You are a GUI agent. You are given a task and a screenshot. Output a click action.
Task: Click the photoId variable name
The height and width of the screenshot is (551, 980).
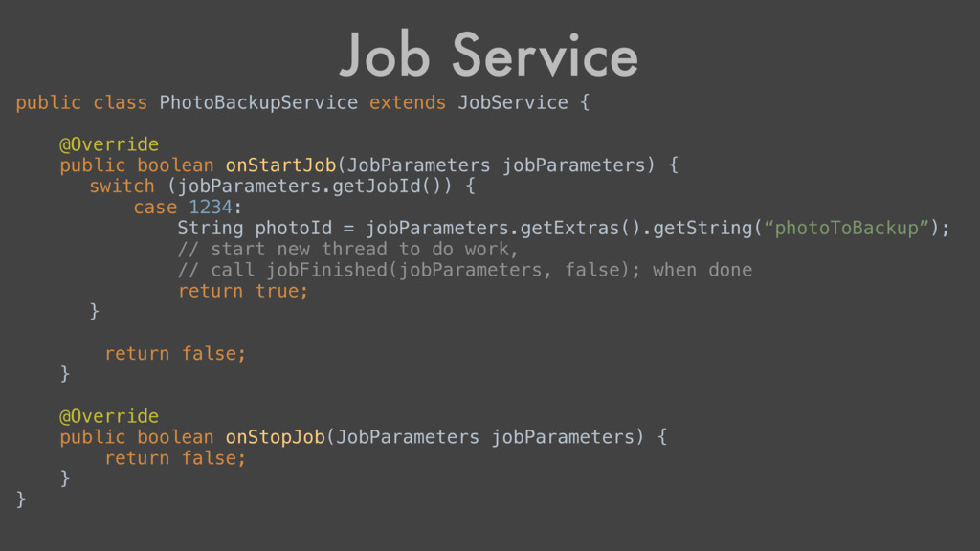pyautogui.click(x=293, y=228)
